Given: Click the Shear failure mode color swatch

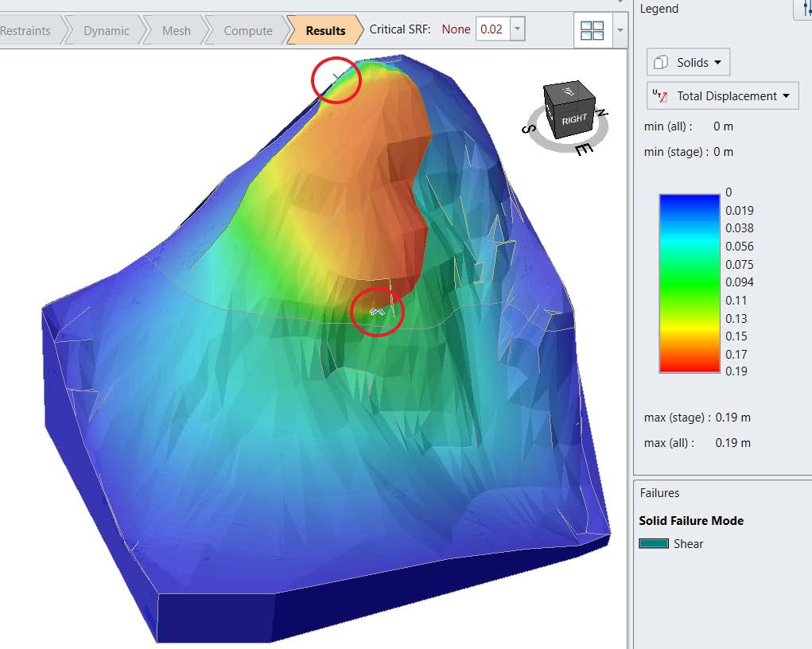Looking at the screenshot, I should click(653, 544).
